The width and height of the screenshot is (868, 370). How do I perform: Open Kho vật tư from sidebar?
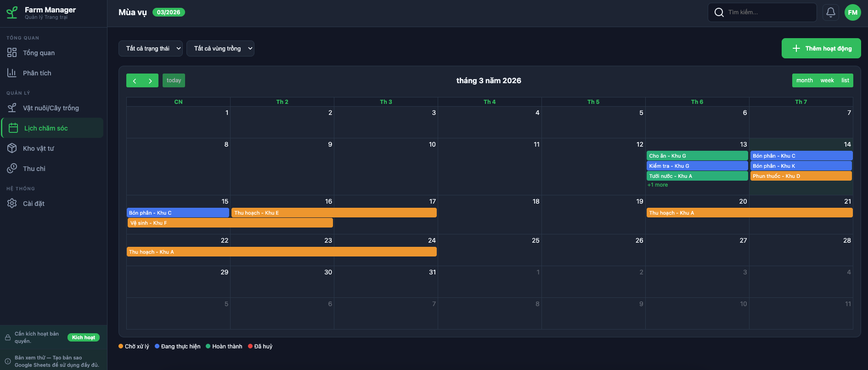pyautogui.click(x=39, y=148)
